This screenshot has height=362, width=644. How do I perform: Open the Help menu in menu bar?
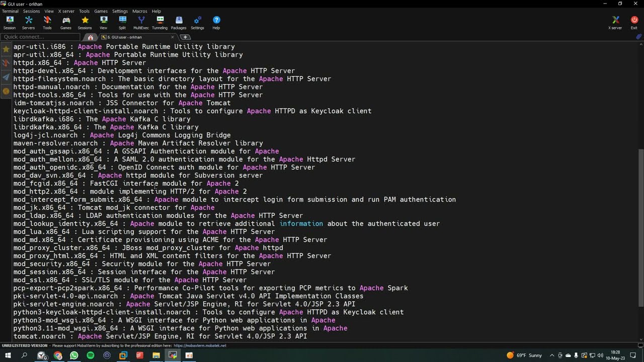point(156,11)
